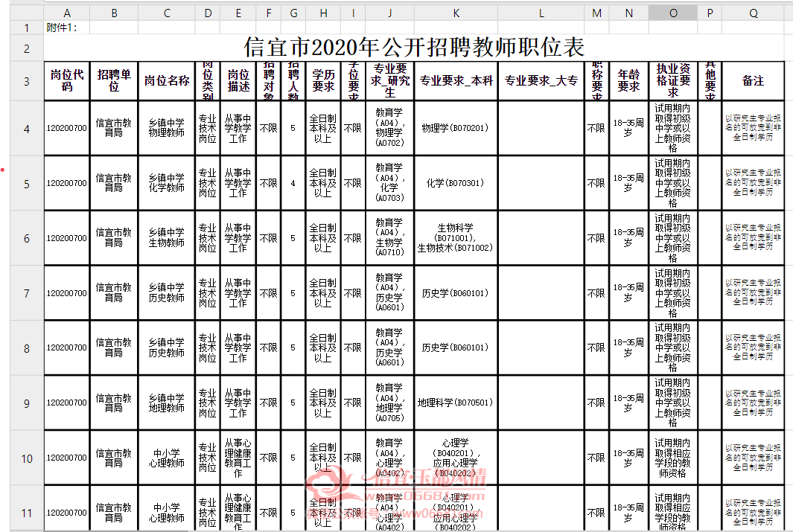Select the row 8 header

point(27,348)
